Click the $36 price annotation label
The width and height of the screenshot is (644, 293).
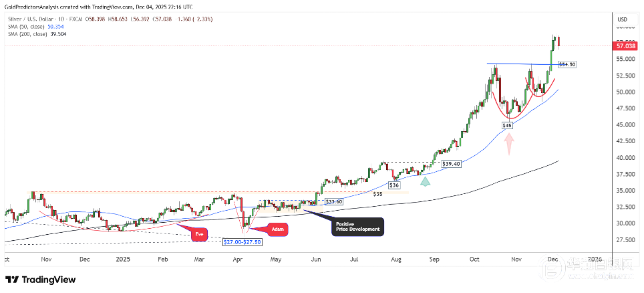(x=395, y=185)
